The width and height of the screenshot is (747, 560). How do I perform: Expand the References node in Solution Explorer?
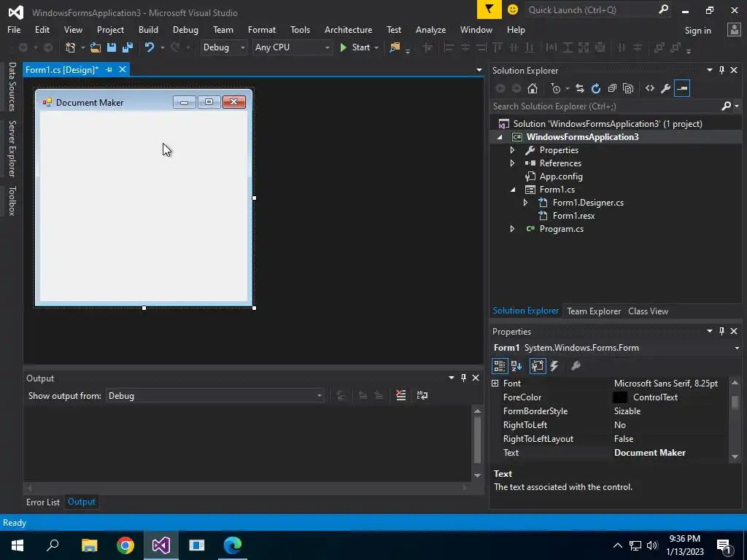512,163
